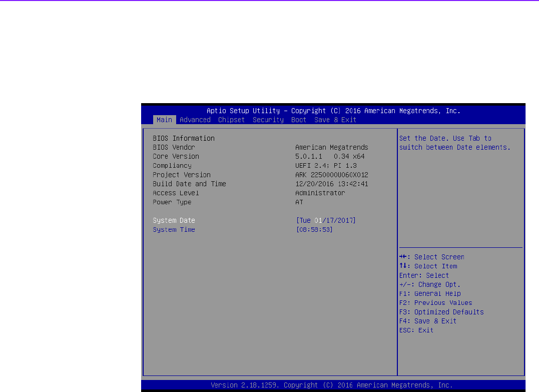Click the ESC: Exit hint
Viewport: 539px width, 392px height.
pos(416,330)
